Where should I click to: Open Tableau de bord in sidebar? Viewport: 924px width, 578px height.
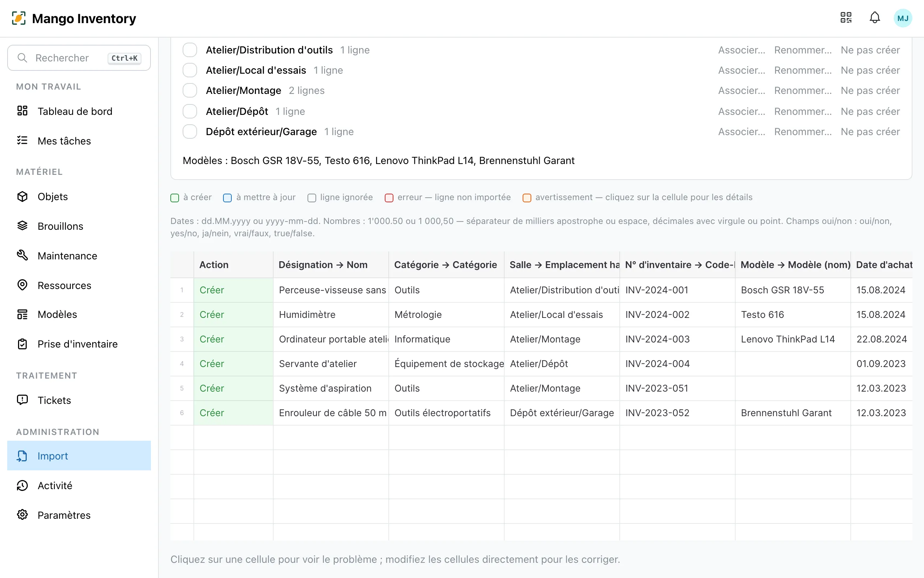[79, 111]
